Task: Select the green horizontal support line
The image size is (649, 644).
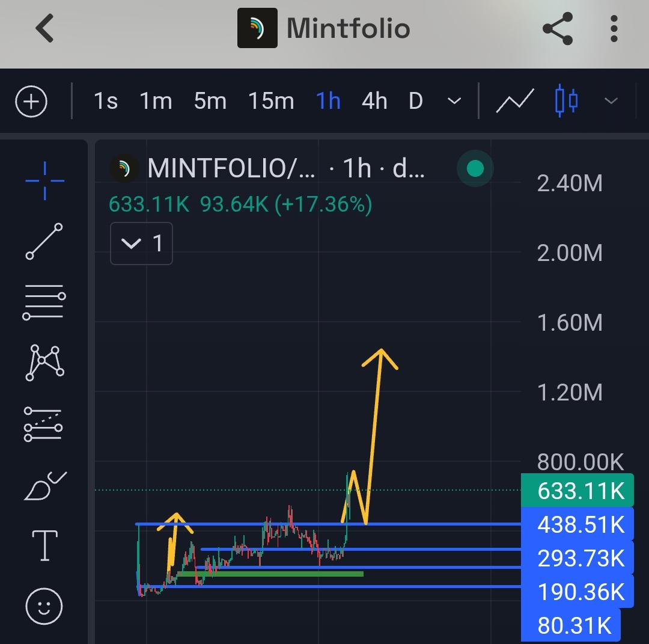Action: click(269, 574)
